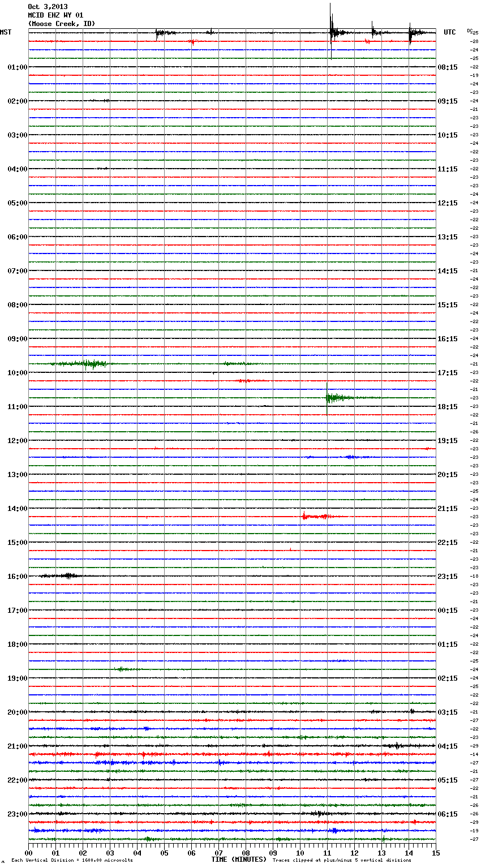Select the 08:00 MST hour label
Screen dimensions: 481x868
18,305
